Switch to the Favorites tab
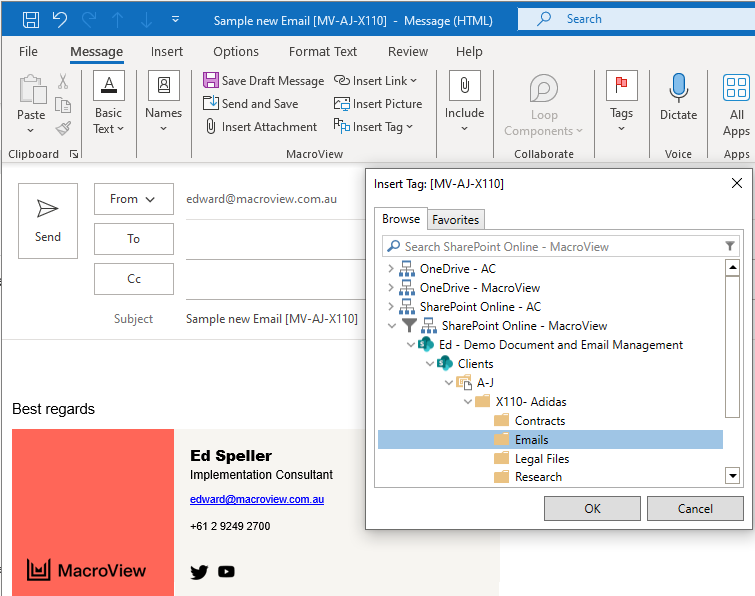Viewport: 755px width, 596px height. coord(456,220)
